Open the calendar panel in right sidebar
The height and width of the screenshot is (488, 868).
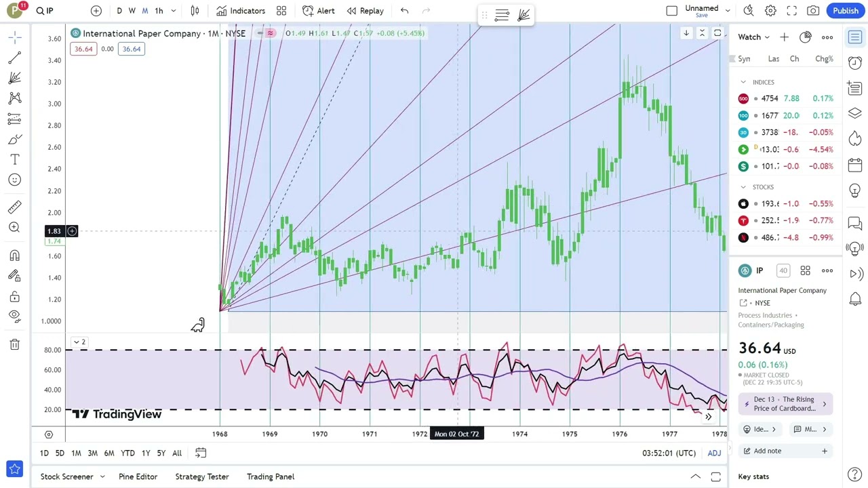(855, 164)
